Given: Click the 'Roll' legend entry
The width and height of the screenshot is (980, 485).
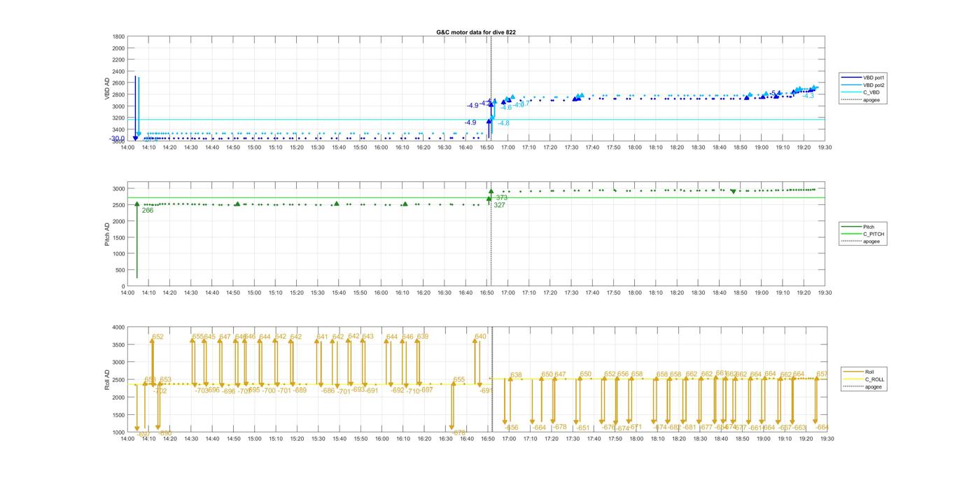Looking at the screenshot, I should pos(869,372).
